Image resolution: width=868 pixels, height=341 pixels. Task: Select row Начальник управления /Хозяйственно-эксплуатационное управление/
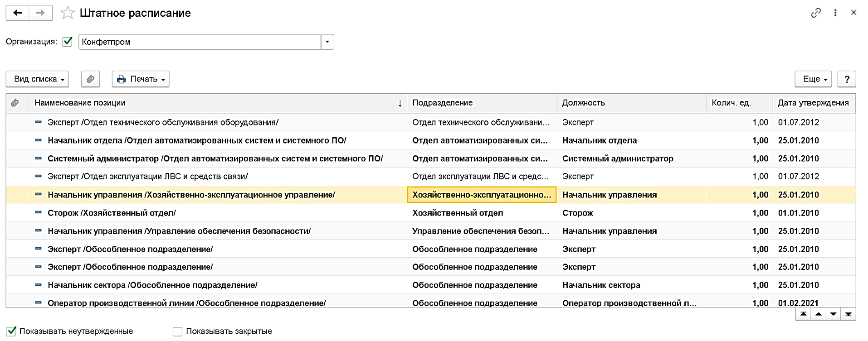click(x=431, y=195)
